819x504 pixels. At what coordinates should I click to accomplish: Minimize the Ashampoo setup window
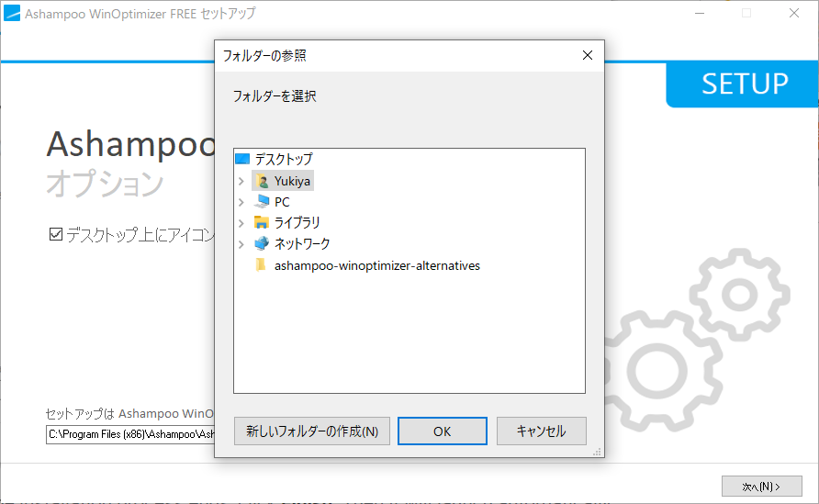pyautogui.click(x=700, y=13)
